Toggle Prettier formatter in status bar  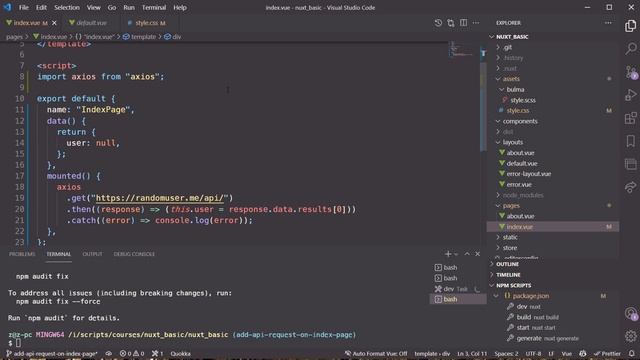coord(608,353)
